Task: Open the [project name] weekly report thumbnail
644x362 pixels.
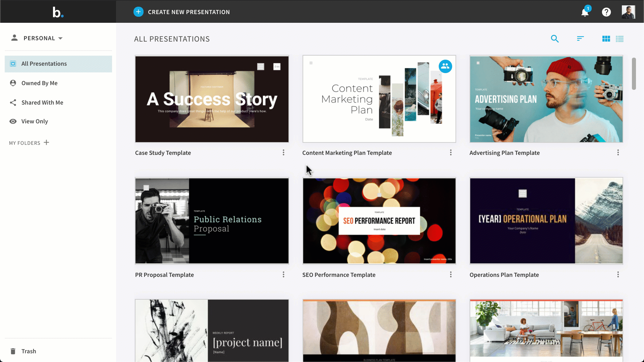Action: click(212, 331)
